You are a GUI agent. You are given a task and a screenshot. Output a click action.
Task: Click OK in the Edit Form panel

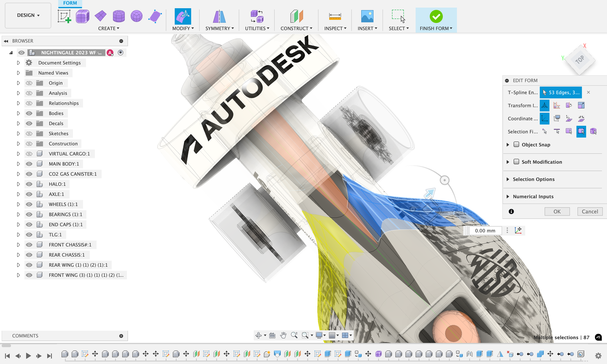tap(557, 211)
